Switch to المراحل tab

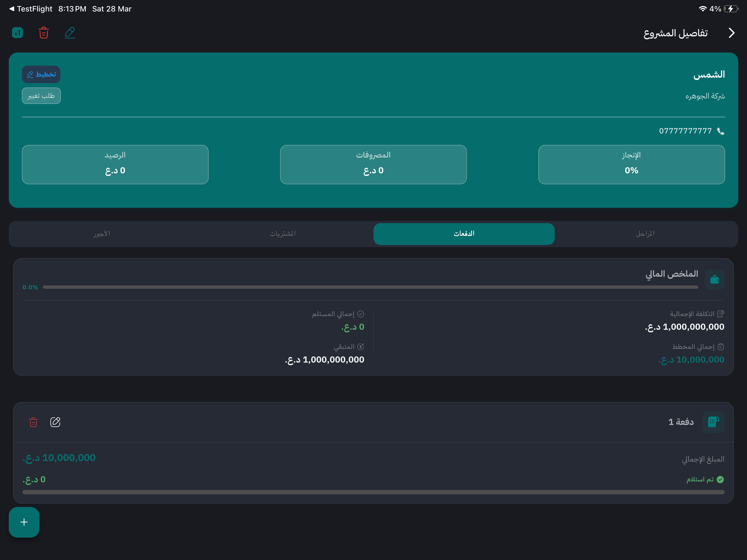click(x=645, y=234)
